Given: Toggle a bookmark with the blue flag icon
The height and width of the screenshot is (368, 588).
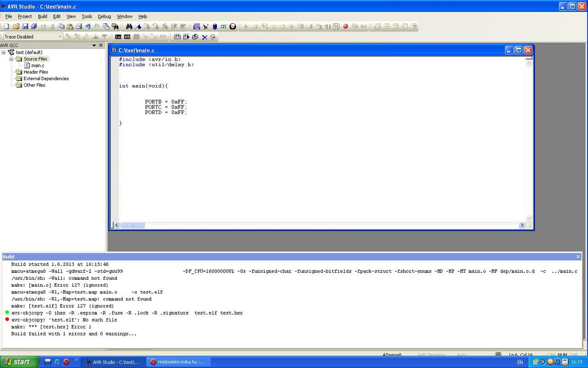Looking at the screenshot, I should pyautogui.click(x=138, y=26).
